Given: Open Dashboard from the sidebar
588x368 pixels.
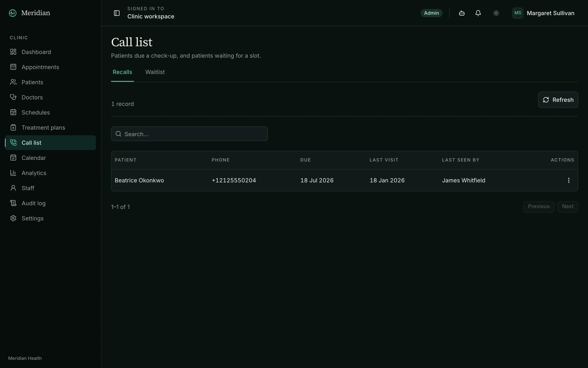Looking at the screenshot, I should [50, 52].
